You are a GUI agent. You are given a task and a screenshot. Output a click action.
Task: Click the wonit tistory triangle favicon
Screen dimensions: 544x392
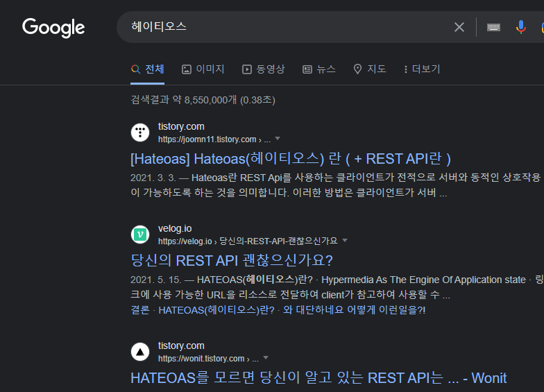[140, 352]
